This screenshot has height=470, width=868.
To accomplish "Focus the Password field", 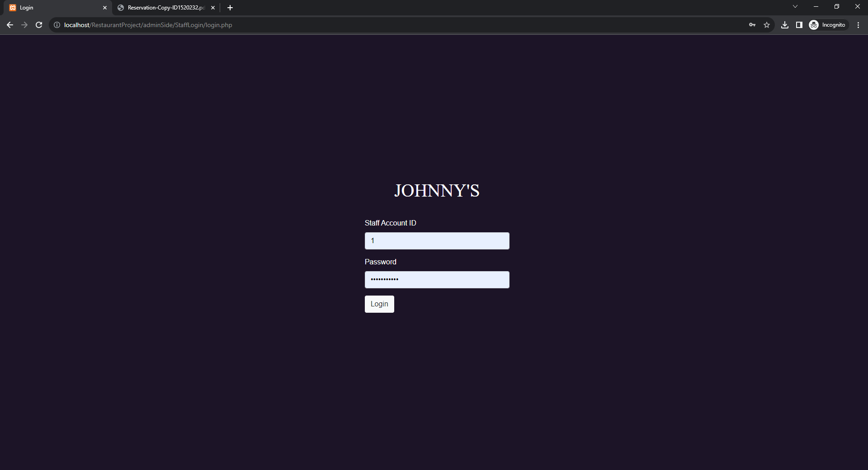I will point(437,280).
